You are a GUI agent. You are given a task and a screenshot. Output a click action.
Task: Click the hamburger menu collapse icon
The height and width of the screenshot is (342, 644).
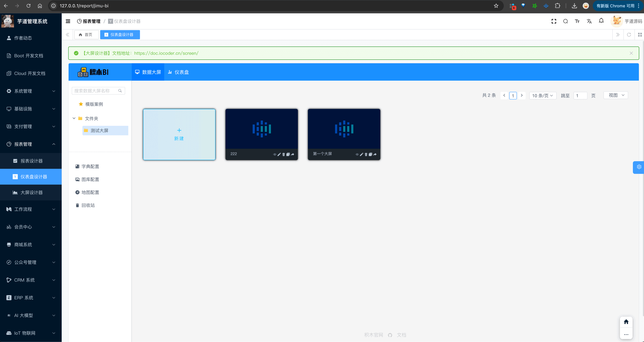(x=68, y=21)
